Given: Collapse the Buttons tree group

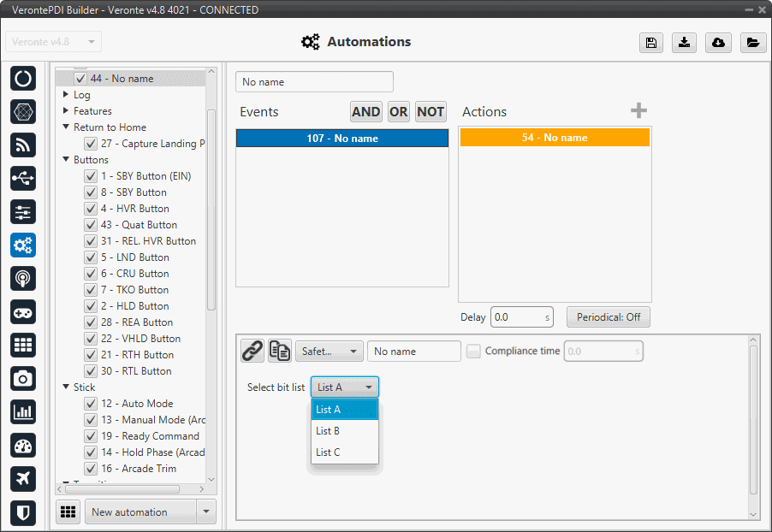Looking at the screenshot, I should coord(66,160).
